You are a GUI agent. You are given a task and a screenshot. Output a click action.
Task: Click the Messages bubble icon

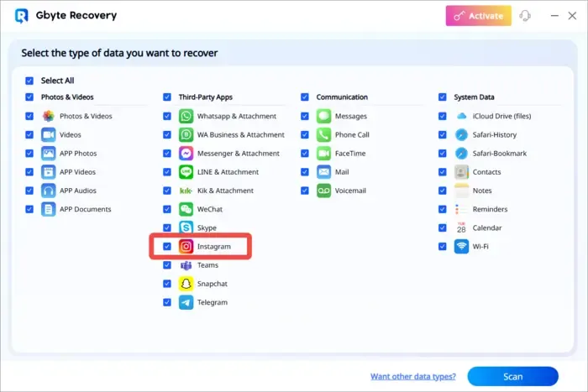click(323, 116)
